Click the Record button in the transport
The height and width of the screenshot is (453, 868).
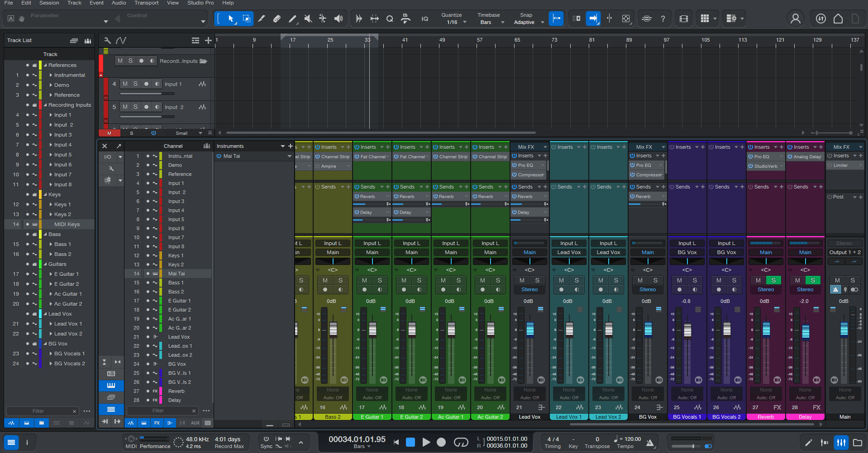point(440,442)
